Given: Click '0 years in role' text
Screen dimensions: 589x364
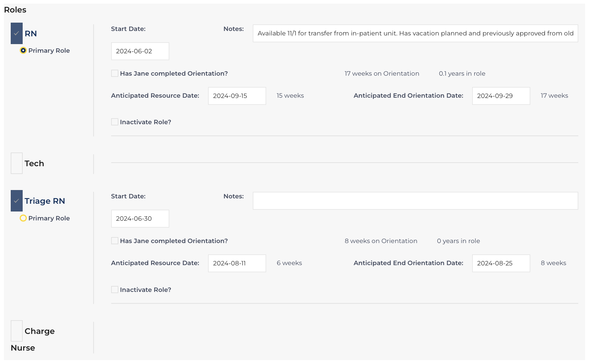Looking at the screenshot, I should [458, 241].
